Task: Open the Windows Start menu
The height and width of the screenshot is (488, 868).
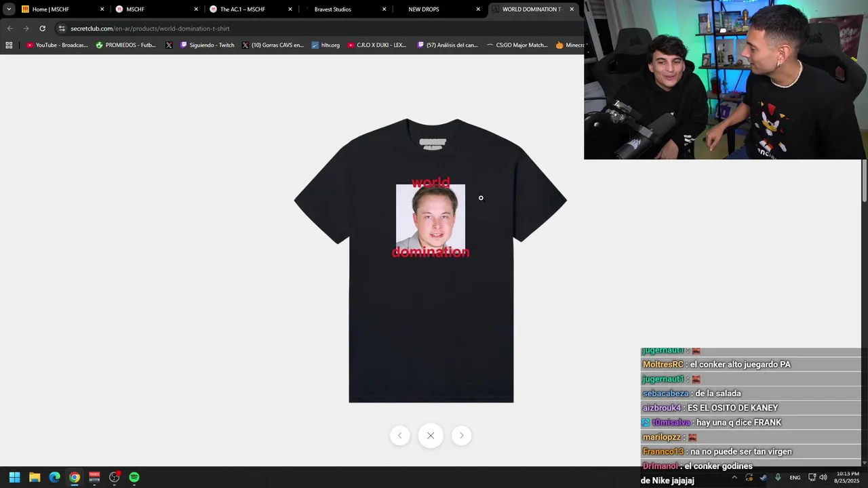Action: [x=14, y=477]
